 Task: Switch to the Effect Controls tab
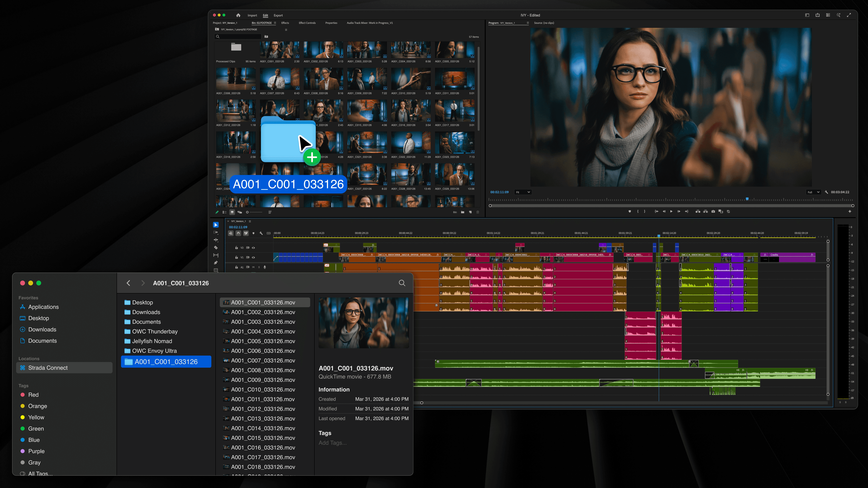(307, 23)
